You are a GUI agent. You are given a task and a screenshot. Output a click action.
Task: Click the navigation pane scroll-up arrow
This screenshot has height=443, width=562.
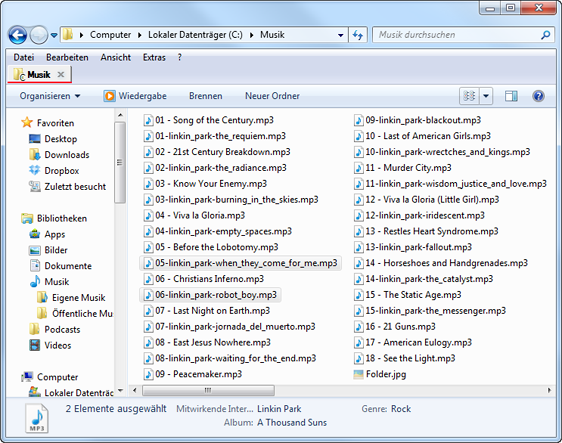pyautogui.click(x=120, y=115)
